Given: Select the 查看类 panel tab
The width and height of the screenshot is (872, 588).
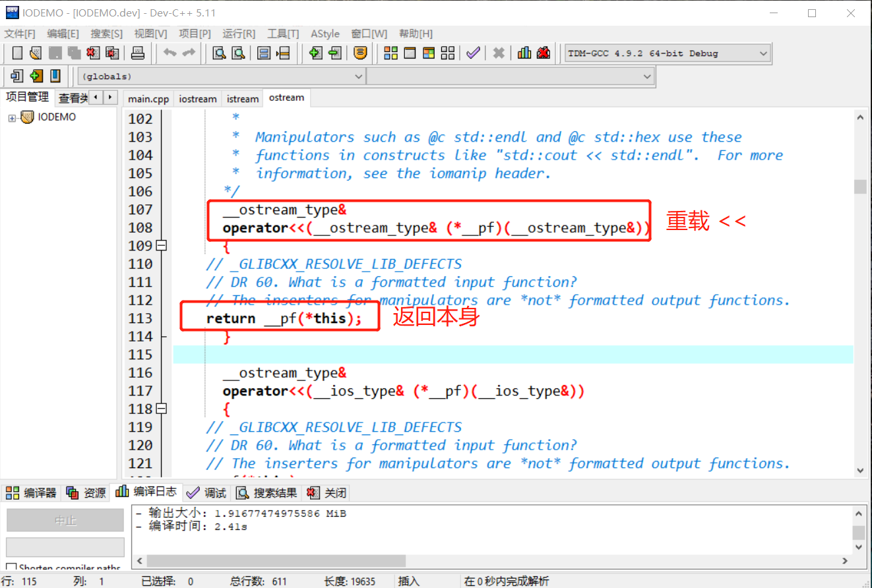Looking at the screenshot, I should (71, 98).
